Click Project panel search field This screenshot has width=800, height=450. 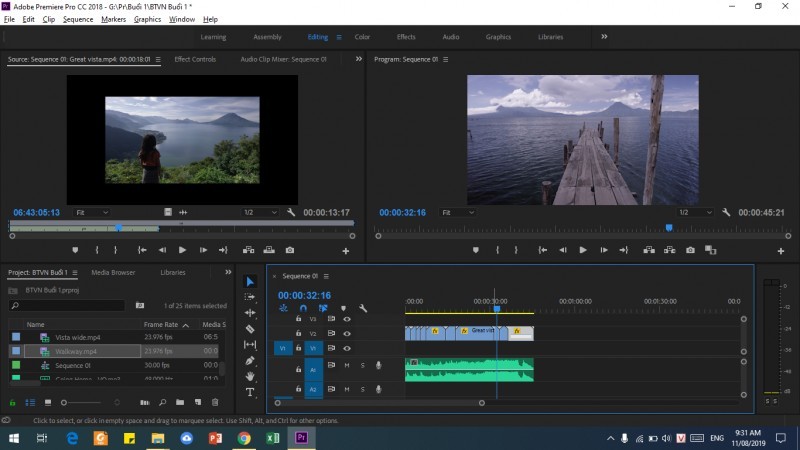coord(67,306)
